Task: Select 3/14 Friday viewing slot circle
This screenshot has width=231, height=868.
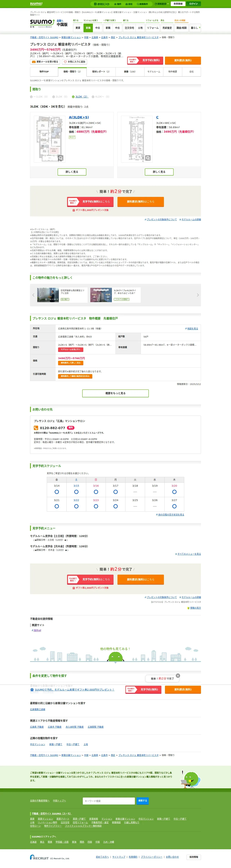Action: pyautogui.click(x=56, y=492)
